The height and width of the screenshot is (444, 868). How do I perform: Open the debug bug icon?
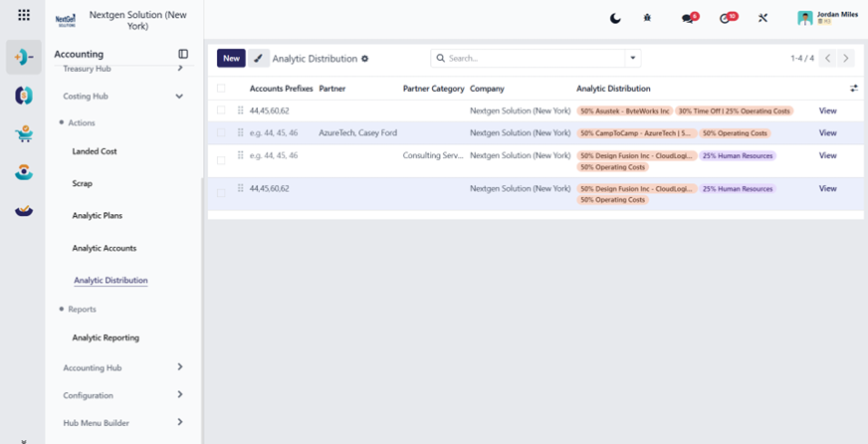647,18
